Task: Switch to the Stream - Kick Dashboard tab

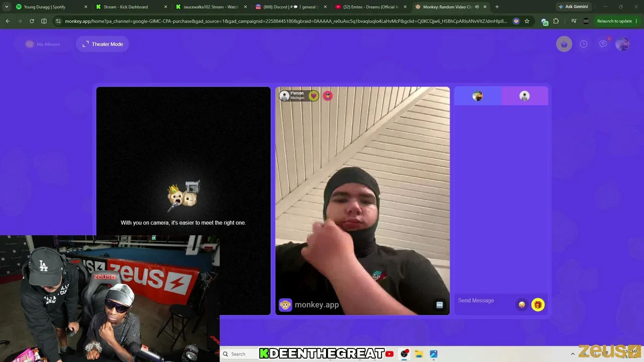Action: [131, 7]
